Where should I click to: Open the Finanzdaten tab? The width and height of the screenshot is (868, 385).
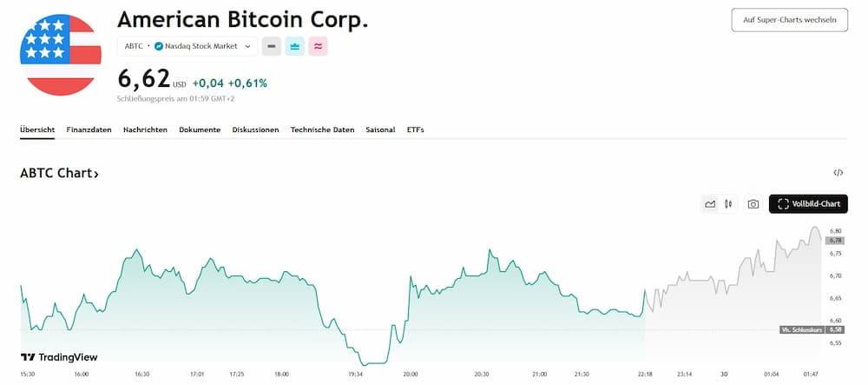pyautogui.click(x=89, y=129)
